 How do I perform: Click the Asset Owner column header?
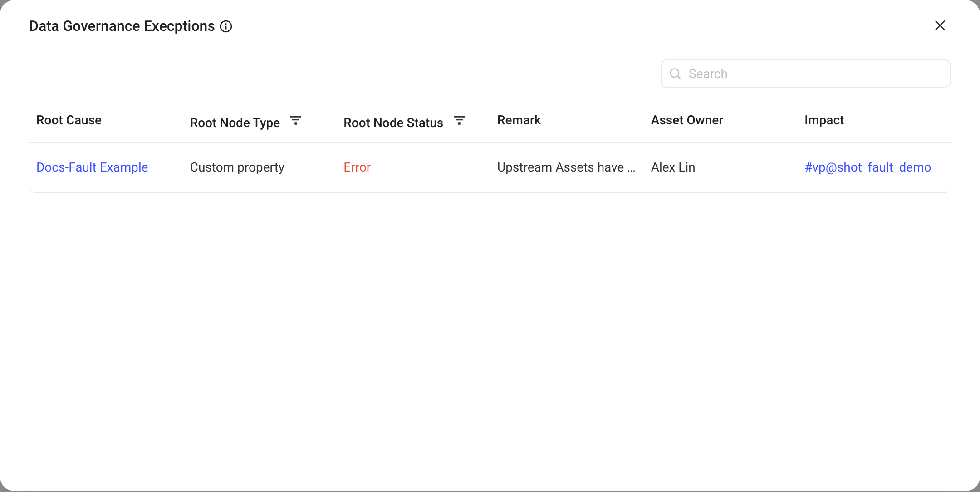(687, 120)
